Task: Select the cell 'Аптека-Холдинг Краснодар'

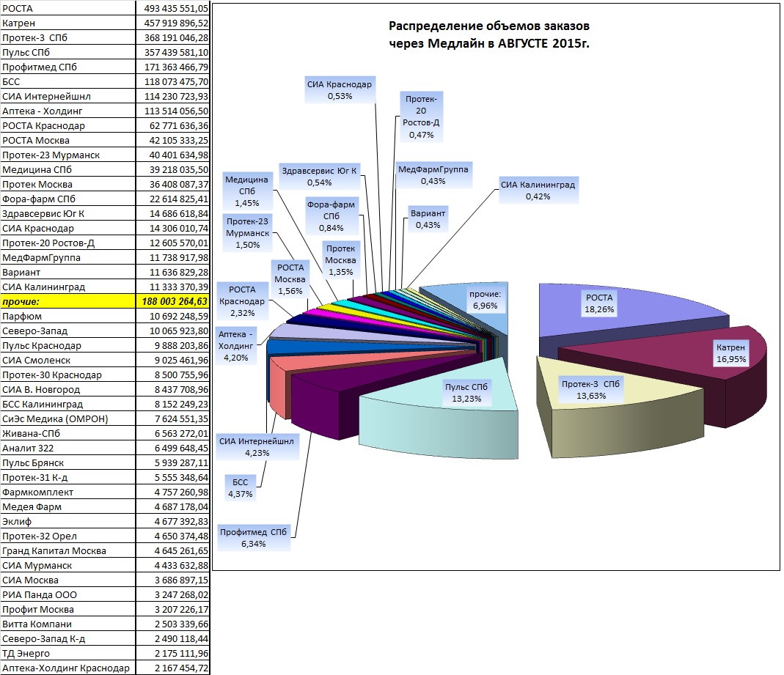Action: [x=68, y=668]
